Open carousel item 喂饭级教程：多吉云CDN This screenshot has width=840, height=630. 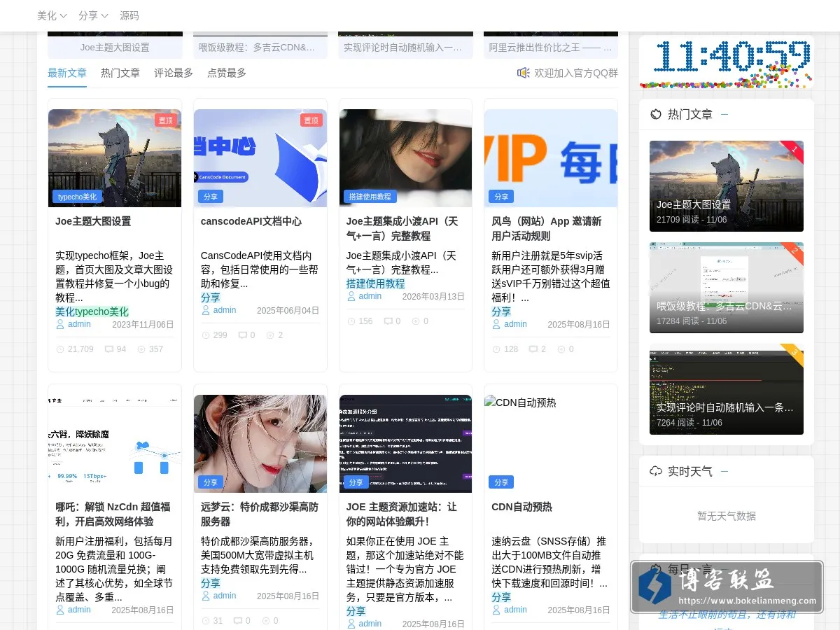point(260,48)
